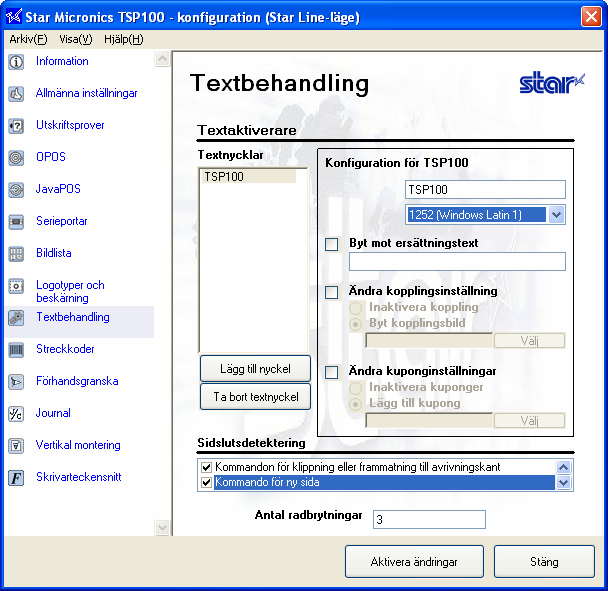This screenshot has width=608, height=591.
Task: Click Aktivera ändringar button
Action: pos(414,562)
